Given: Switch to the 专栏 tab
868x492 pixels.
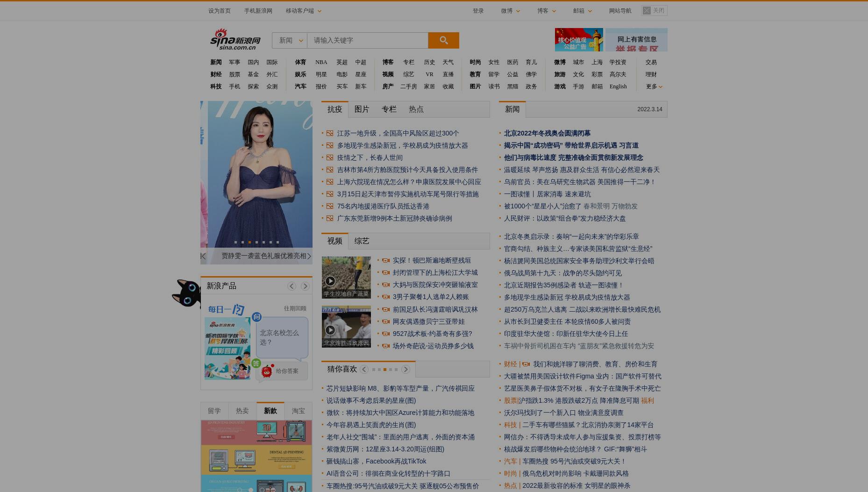Looking at the screenshot, I should [x=389, y=109].
